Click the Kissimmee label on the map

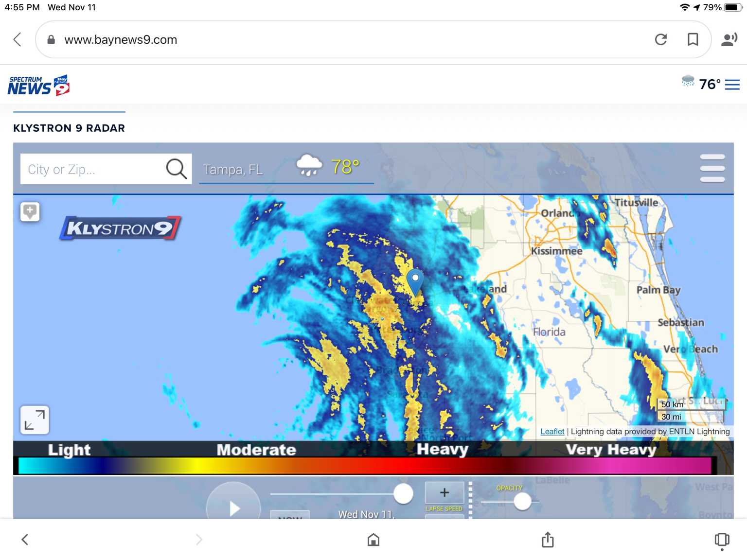tap(556, 251)
